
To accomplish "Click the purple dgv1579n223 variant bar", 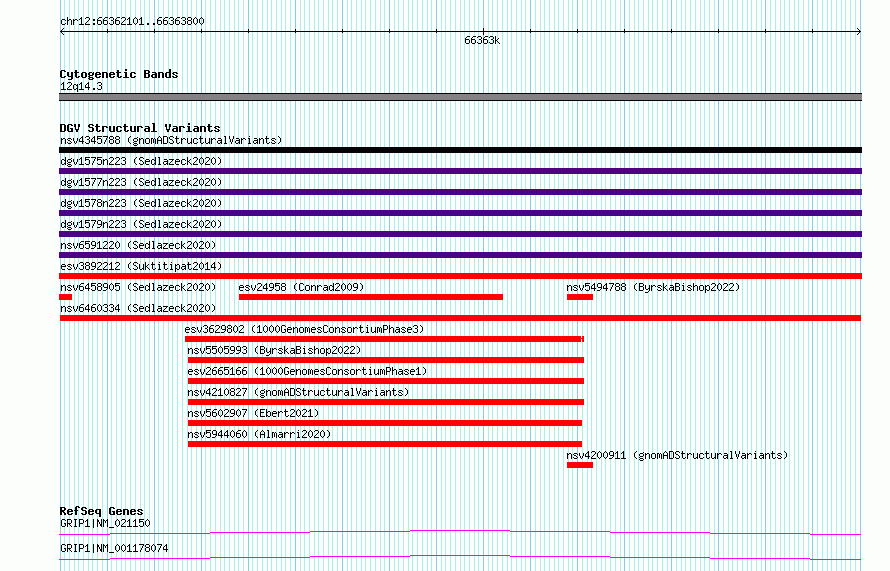I will (460, 234).
